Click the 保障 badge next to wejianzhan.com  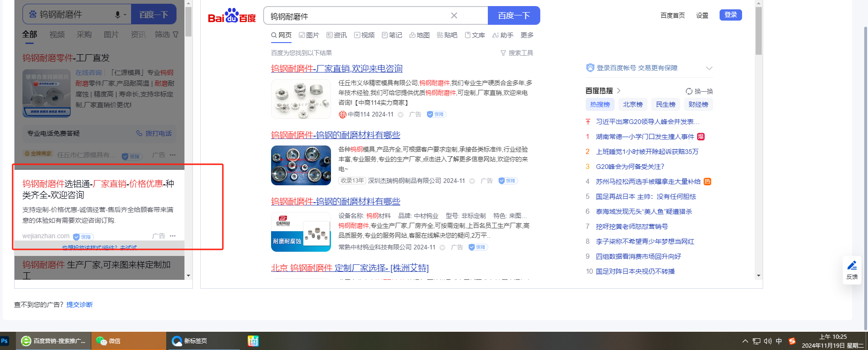click(x=83, y=237)
